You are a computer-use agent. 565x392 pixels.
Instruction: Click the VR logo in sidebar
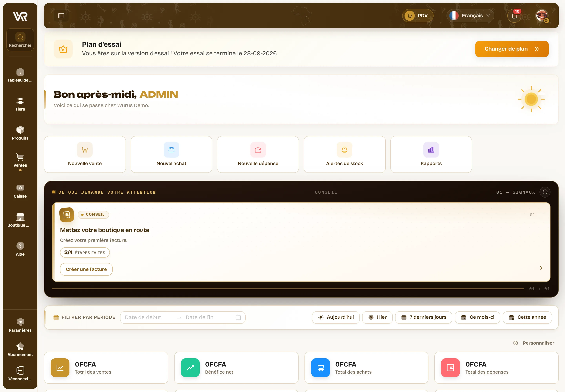(20, 16)
